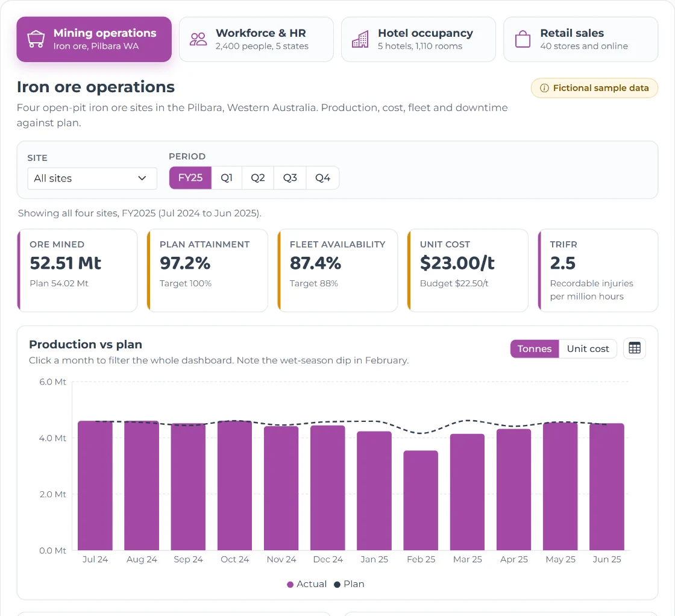The image size is (675, 616).
Task: Switch chart to Unit cost view
Action: point(588,348)
